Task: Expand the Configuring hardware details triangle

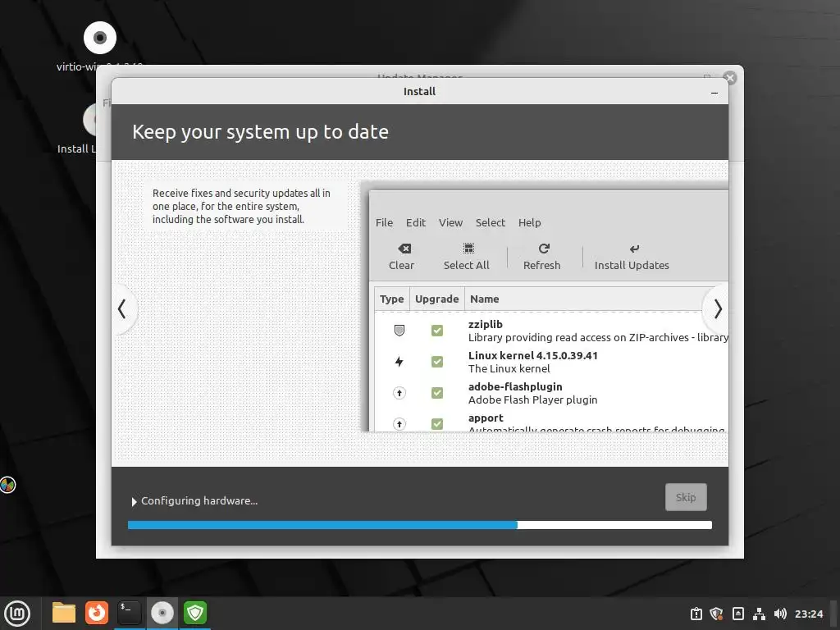Action: click(x=134, y=501)
